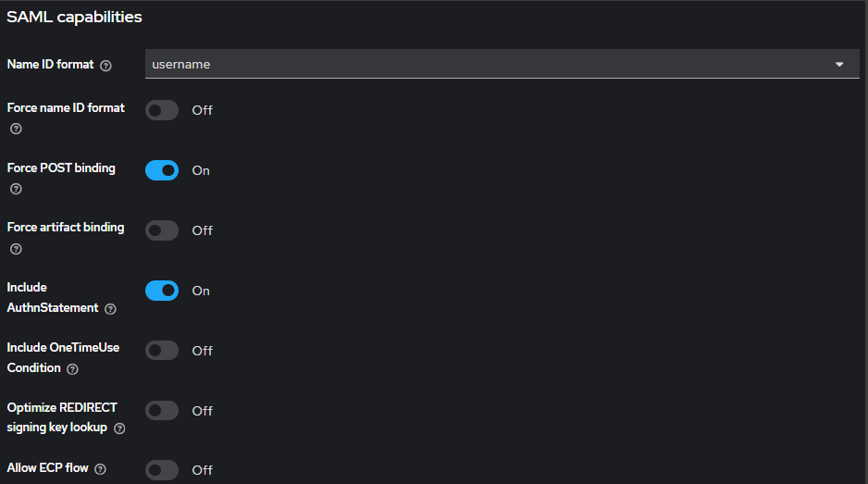Enable the Include OneTimeUse Condition switch
This screenshot has height=484, width=868.
(x=162, y=351)
